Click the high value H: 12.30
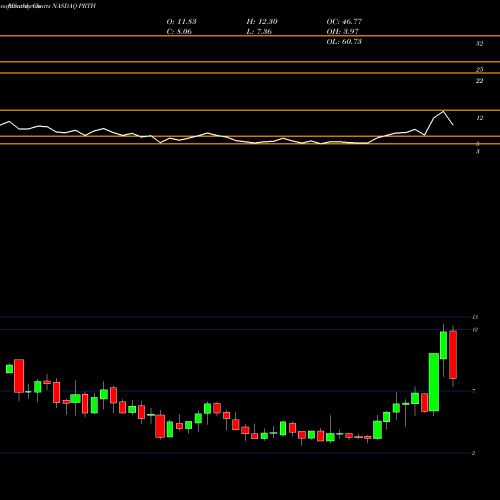Viewport: 500px width, 500px height. tap(262, 22)
